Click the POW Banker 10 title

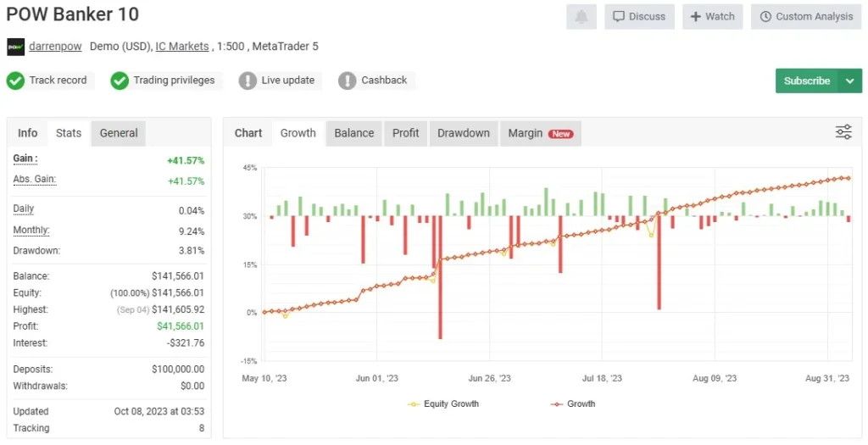73,14
